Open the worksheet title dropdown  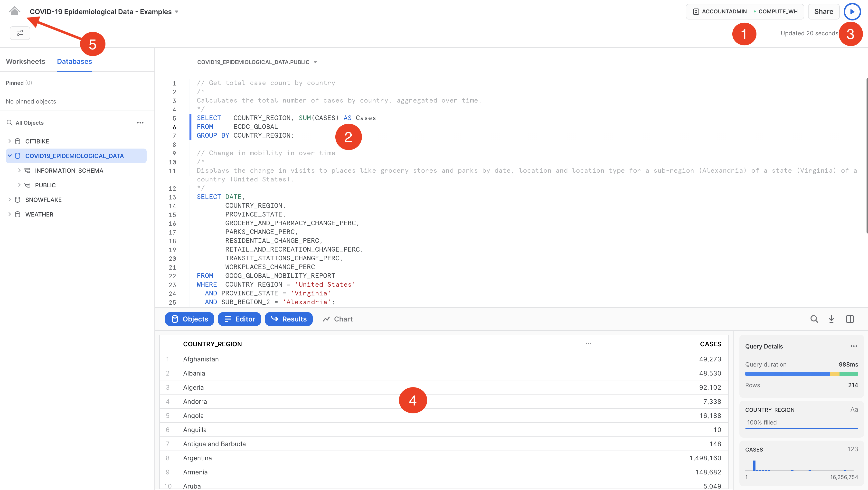tap(177, 12)
